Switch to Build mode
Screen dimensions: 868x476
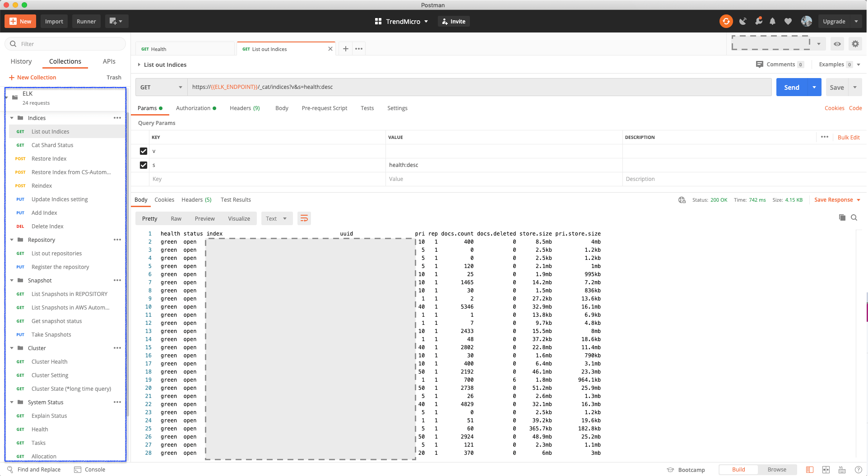click(738, 470)
